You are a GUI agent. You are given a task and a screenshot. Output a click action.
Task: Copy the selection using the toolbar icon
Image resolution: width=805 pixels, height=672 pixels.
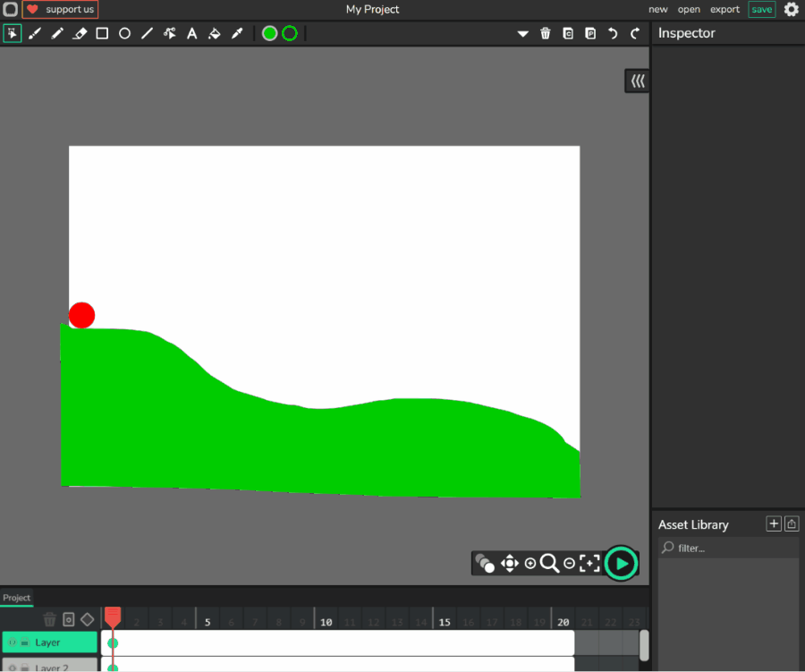[x=568, y=33]
